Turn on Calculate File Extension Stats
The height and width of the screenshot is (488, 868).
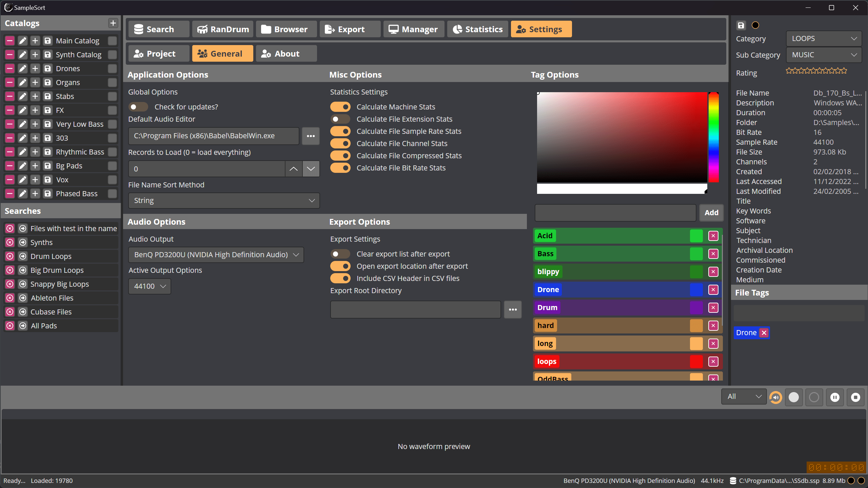point(340,119)
